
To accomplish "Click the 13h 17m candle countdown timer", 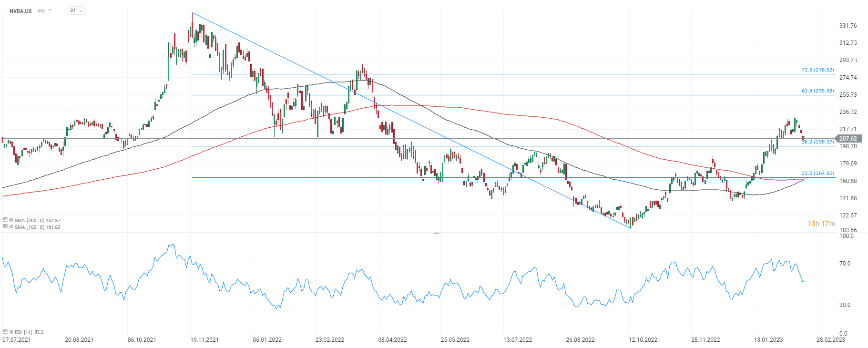I will (821, 224).
